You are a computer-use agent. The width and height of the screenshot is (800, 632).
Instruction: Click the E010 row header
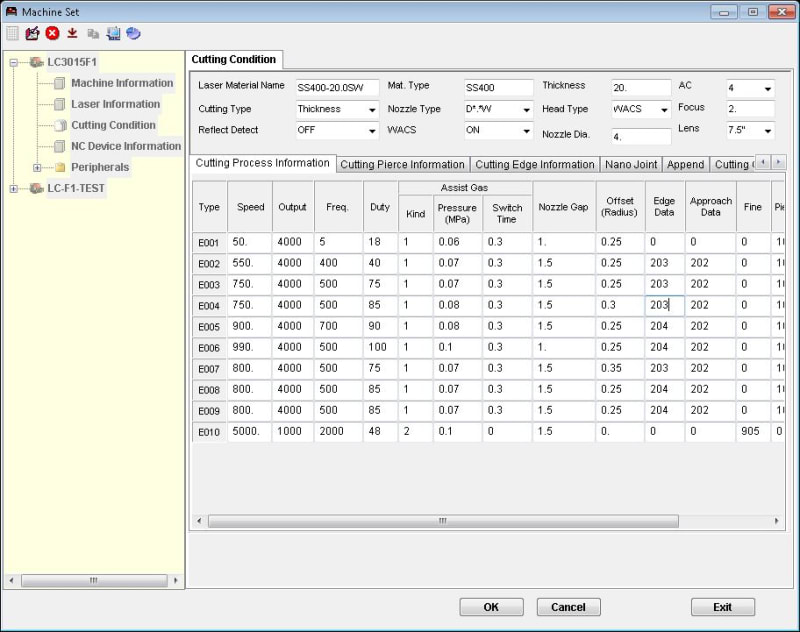tap(209, 432)
